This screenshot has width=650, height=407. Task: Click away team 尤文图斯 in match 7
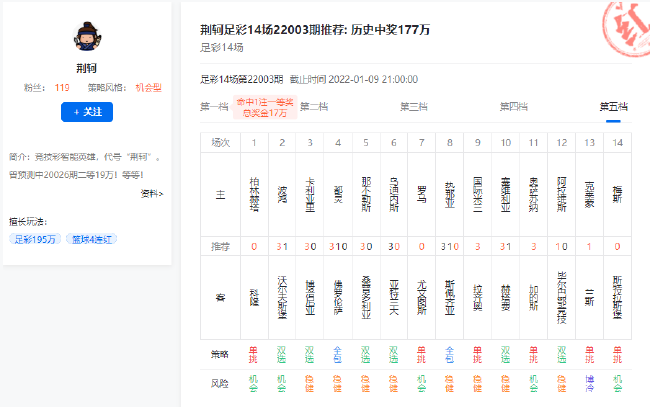pos(422,298)
